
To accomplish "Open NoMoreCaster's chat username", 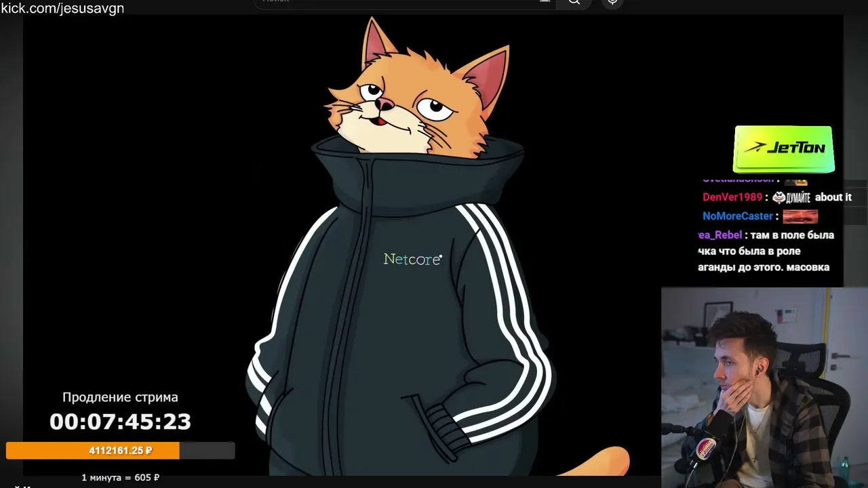I will [x=738, y=216].
